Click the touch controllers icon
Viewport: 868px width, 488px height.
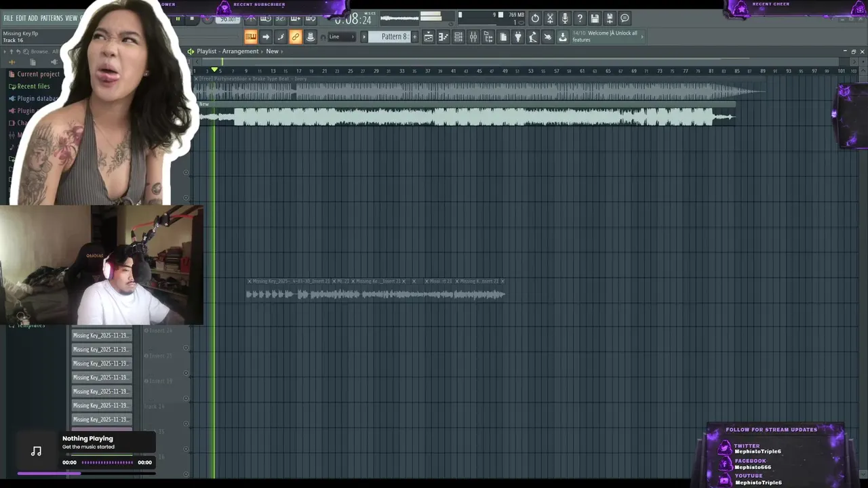pyautogui.click(x=548, y=37)
